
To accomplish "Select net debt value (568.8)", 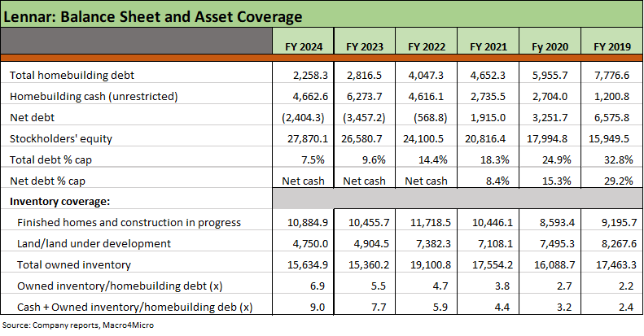I will (x=430, y=118).
